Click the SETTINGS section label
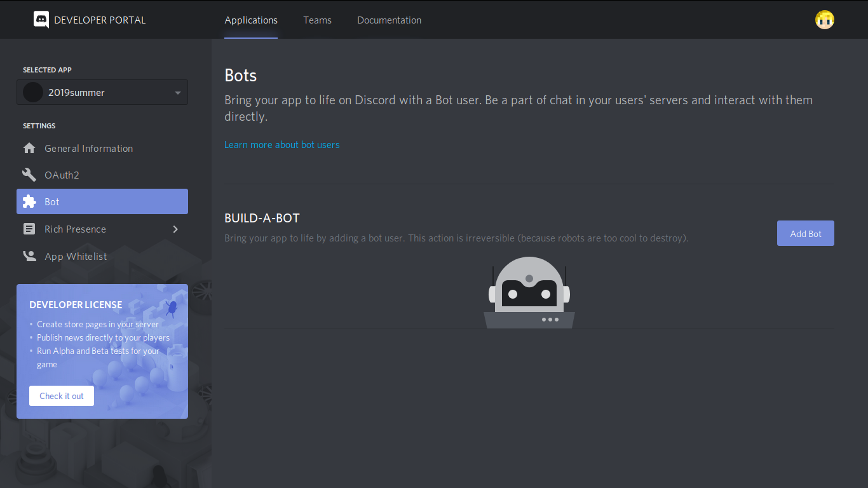 click(x=39, y=126)
